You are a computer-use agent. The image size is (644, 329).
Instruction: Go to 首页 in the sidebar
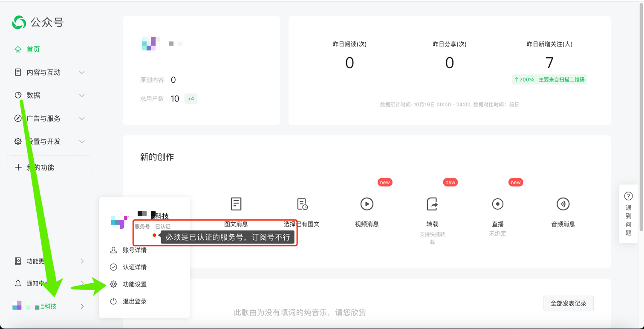tap(33, 49)
